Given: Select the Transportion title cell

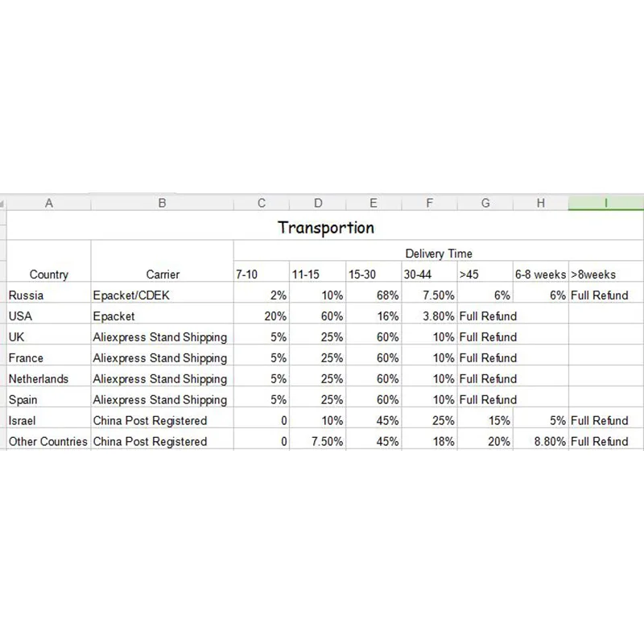Looking at the screenshot, I should click(x=325, y=228).
